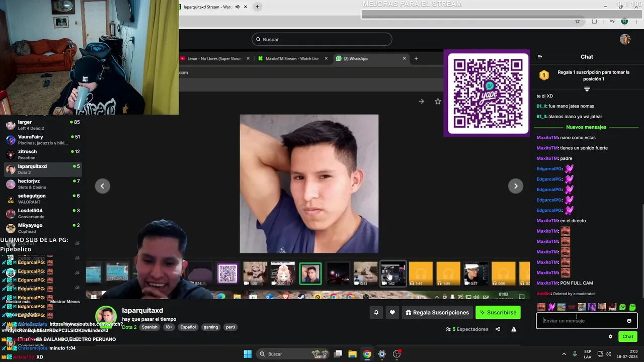Open Chrome from Windows taskbar
The height and width of the screenshot is (362, 644).
(367, 354)
